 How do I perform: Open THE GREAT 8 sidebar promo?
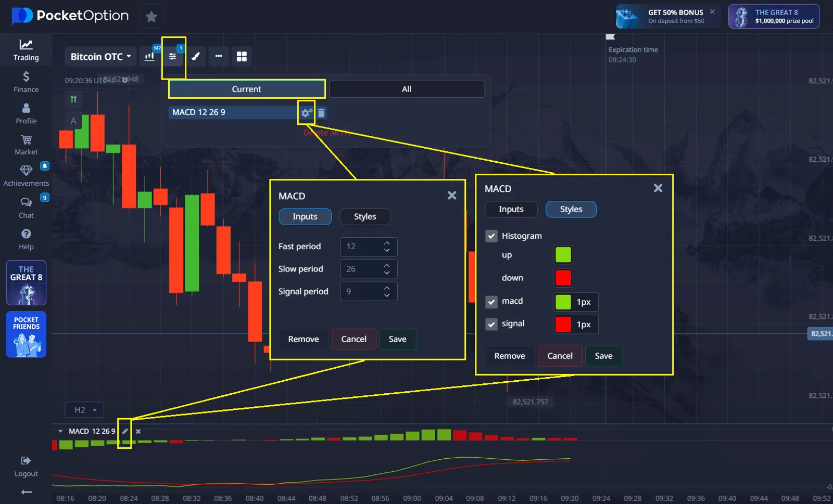point(26,283)
